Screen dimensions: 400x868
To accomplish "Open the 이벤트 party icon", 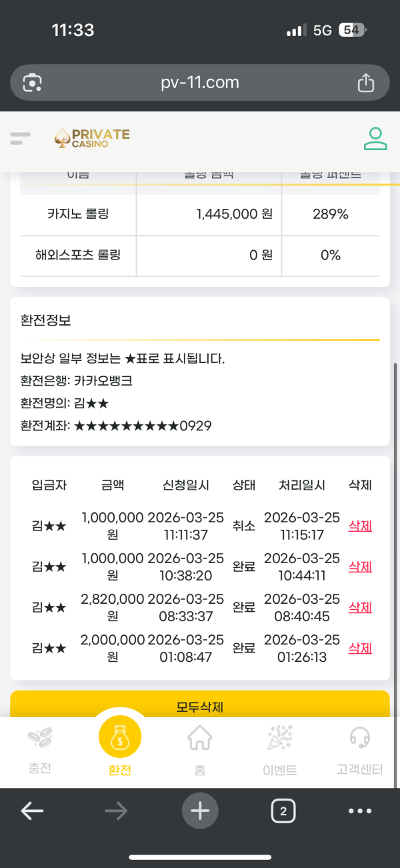I will coord(280,739).
